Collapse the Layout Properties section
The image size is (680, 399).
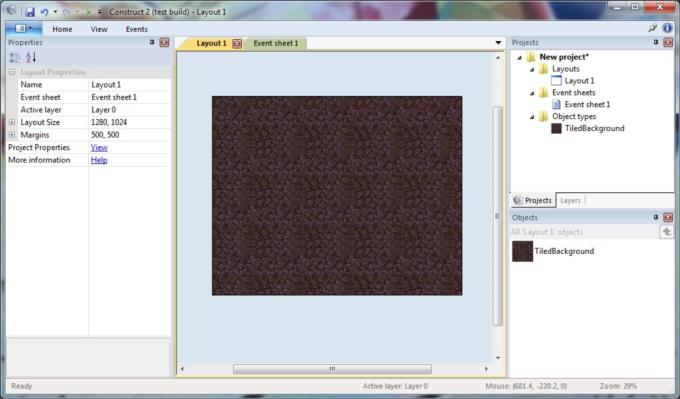[12, 72]
